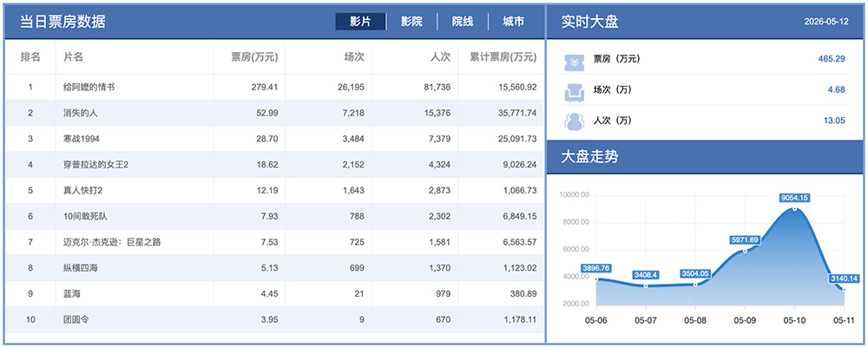Click box office value 12.19
The image size is (868, 348).
tap(266, 190)
